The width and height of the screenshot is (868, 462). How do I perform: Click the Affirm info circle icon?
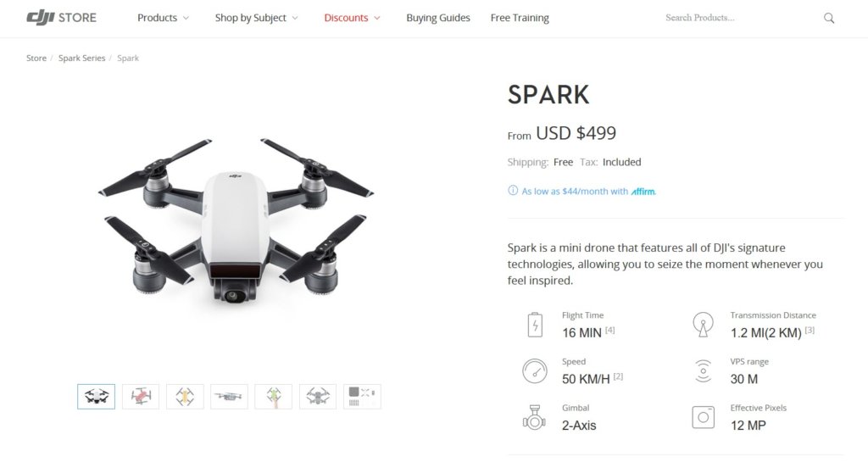(x=513, y=191)
